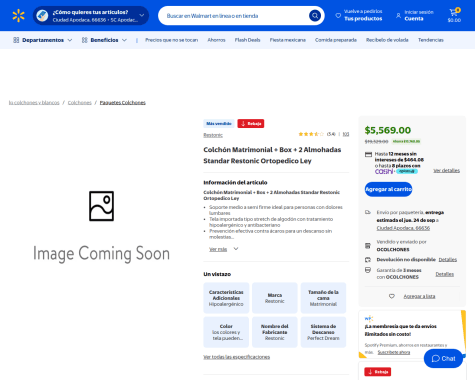Open delivery options dropdown for Ciudad Apodaca
Viewport: 475px width, 380px height.
[91, 16]
